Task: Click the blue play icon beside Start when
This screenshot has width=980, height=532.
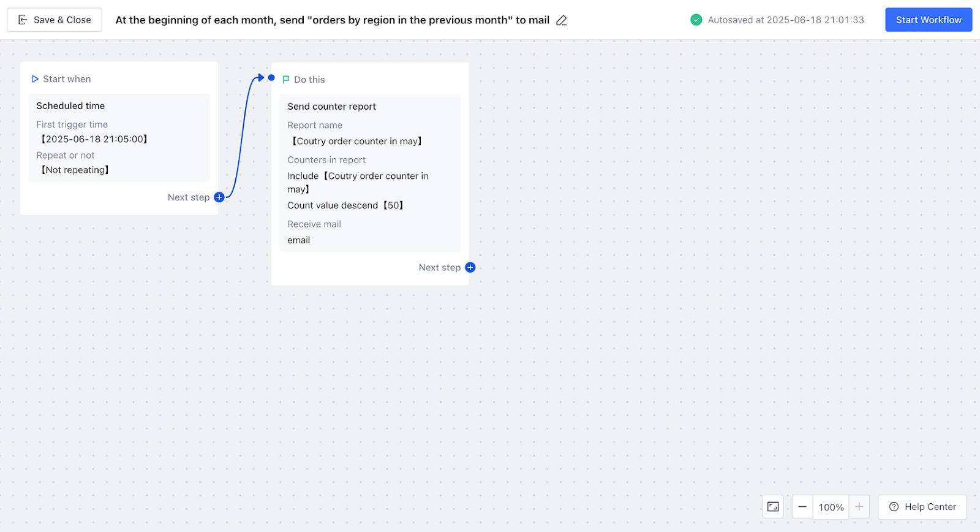Action: point(35,79)
